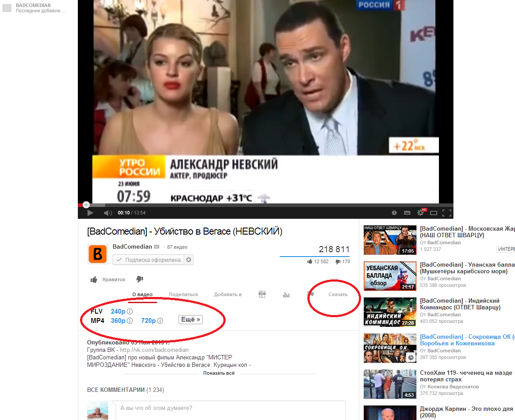The image size is (515, 420).
Task: Play the video with the play button
Action: pyautogui.click(x=90, y=213)
